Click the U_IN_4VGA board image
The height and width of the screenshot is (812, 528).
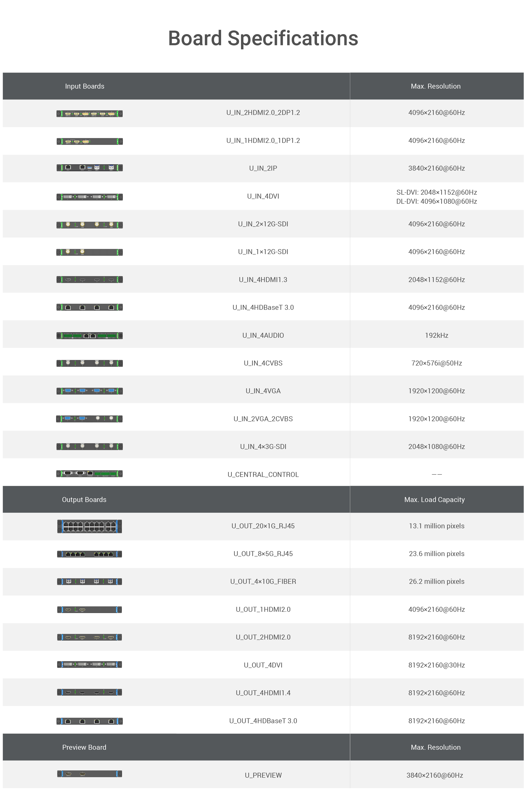point(89,391)
